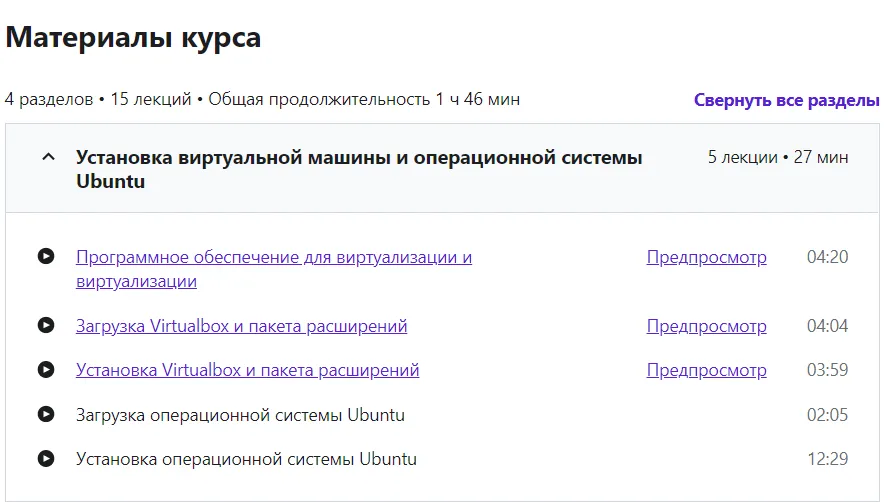Click section title 'Установка виртуальной машины и операционной системы'
This screenshot has height=502, width=884.
[359, 158]
